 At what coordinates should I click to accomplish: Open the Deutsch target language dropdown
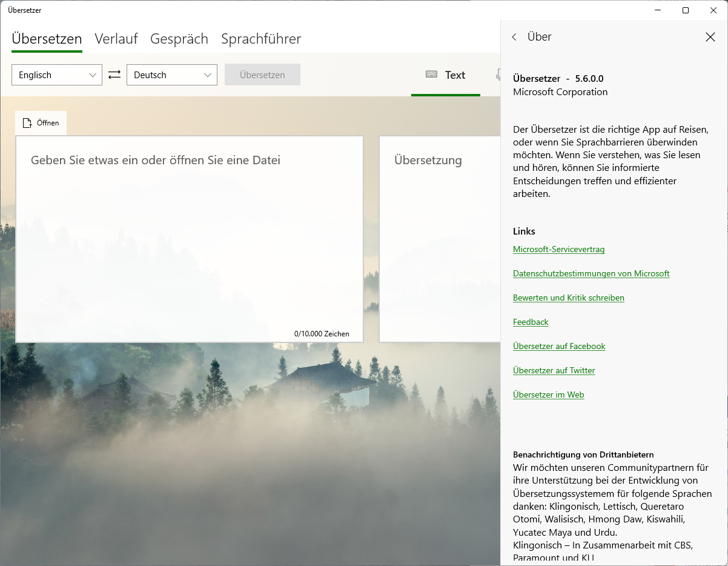[172, 75]
